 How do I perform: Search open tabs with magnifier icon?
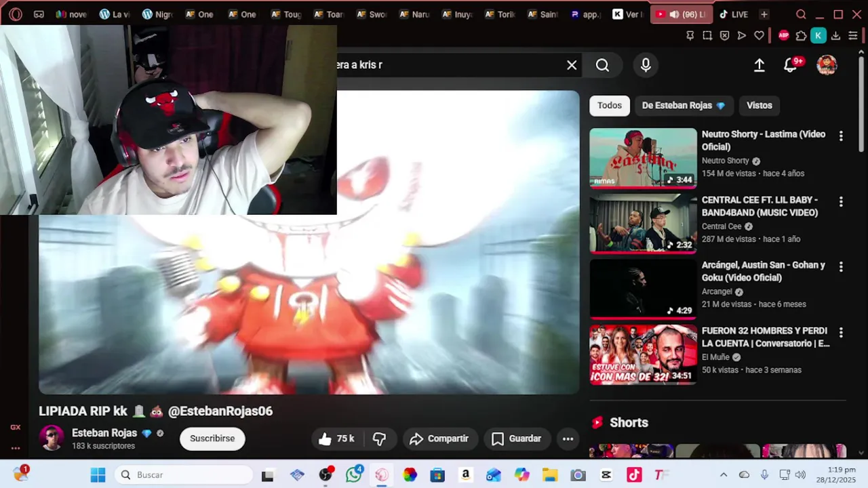point(801,14)
